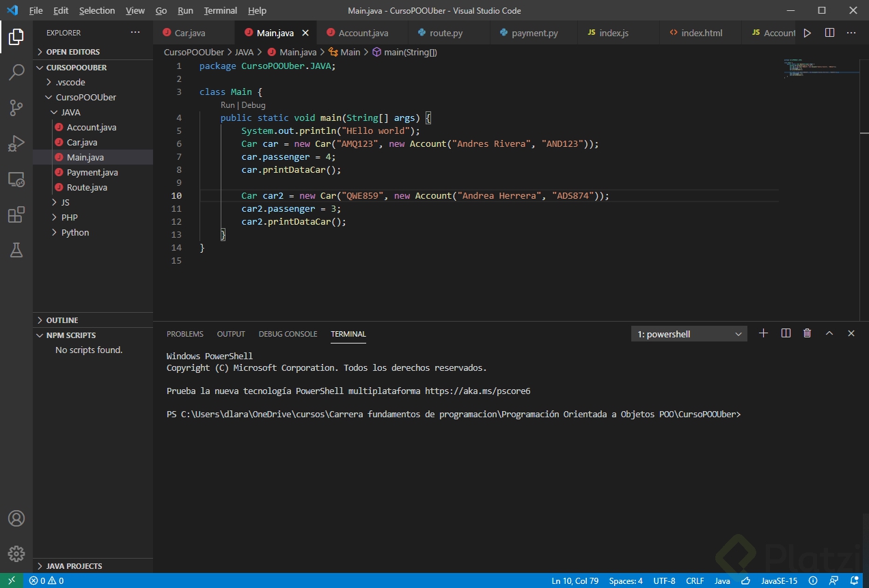This screenshot has height=588, width=869.
Task: Open Account.java in the file tree
Action: pyautogui.click(x=93, y=127)
